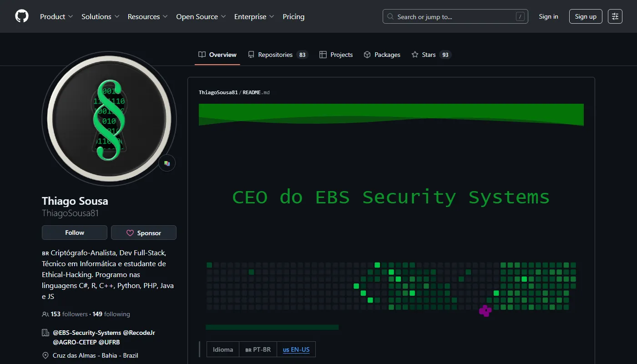Screen dimensions: 637x364
Task: Follow Thiago Sousa
Action: (x=75, y=233)
